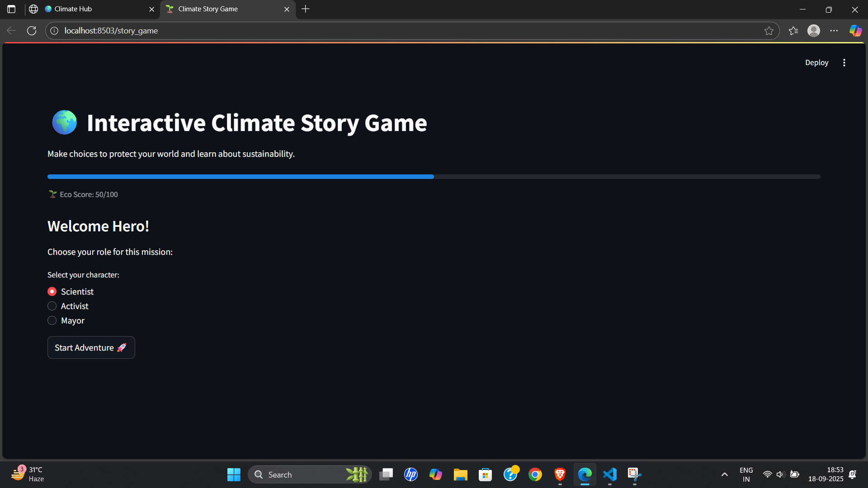Open ENG IN language switcher
868x488 pixels.
(746, 474)
